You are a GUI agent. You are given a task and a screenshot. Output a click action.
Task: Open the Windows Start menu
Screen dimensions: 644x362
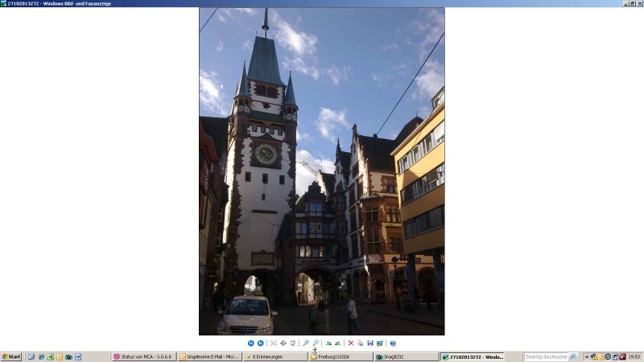pyautogui.click(x=11, y=356)
